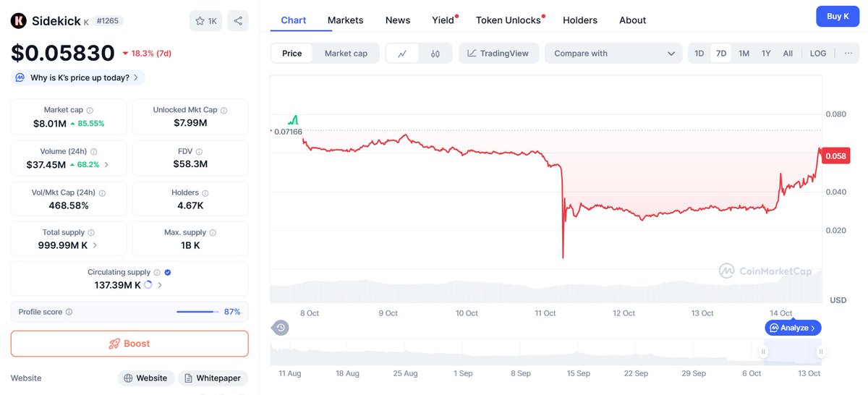Switch to candlestick chart icon
The height and width of the screenshot is (395, 868).
[x=435, y=54]
